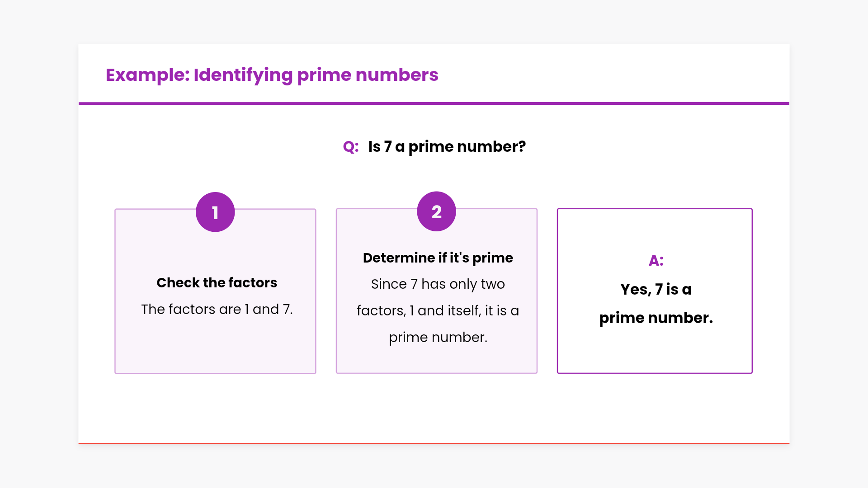Select the "Determine if it's prime" heading
This screenshot has height=488, width=868.
[438, 258]
